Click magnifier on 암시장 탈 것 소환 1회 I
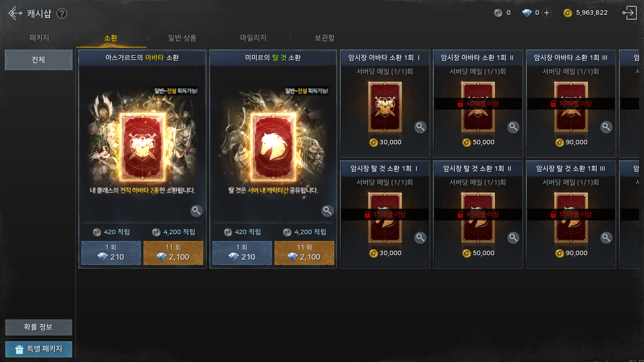This screenshot has height=362, width=644. click(x=420, y=238)
